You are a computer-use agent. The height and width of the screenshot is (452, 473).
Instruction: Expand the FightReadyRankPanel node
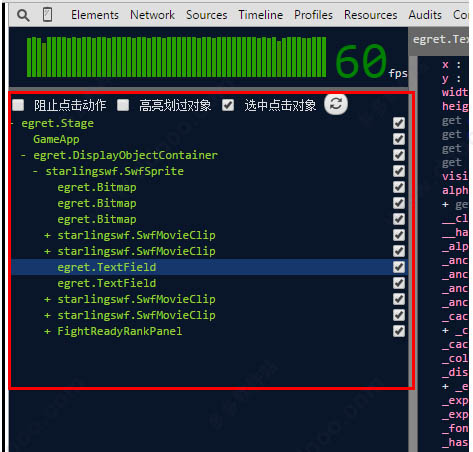click(x=47, y=331)
